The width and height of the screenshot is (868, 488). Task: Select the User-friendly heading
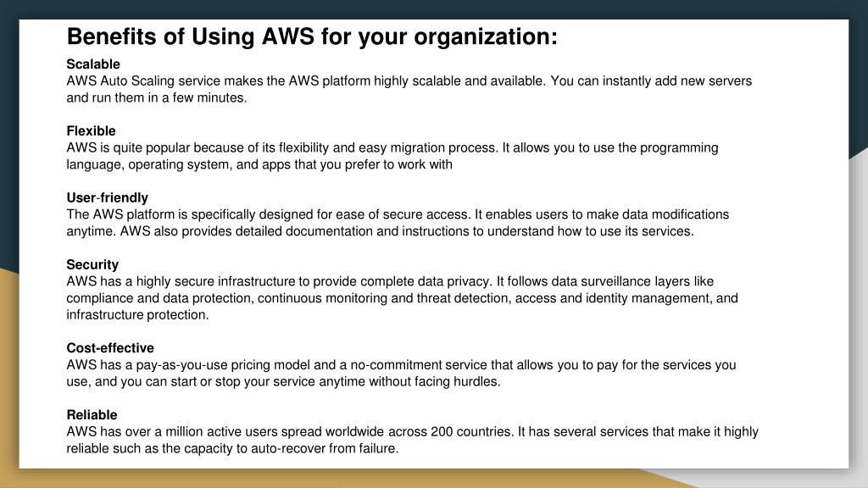108,198
